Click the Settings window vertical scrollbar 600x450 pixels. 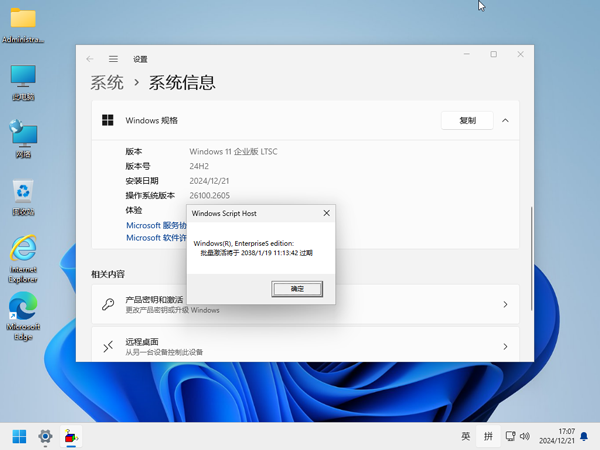pyautogui.click(x=531, y=259)
